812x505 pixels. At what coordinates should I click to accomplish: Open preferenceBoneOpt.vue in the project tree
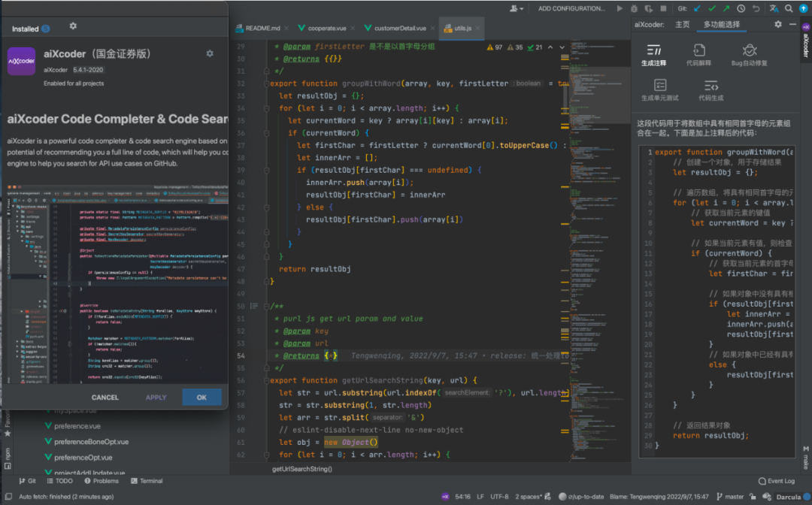click(x=86, y=442)
